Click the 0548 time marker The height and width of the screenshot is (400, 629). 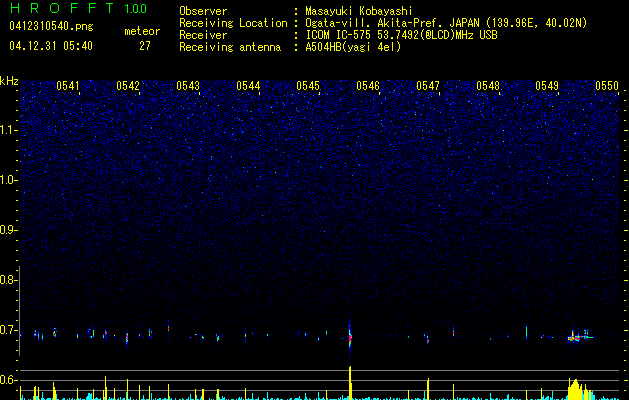(x=488, y=86)
